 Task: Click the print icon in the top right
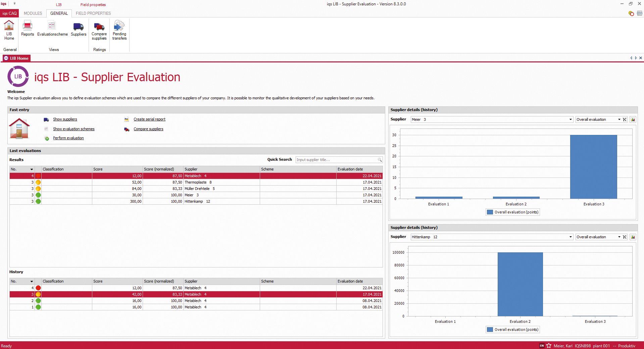coord(640,14)
